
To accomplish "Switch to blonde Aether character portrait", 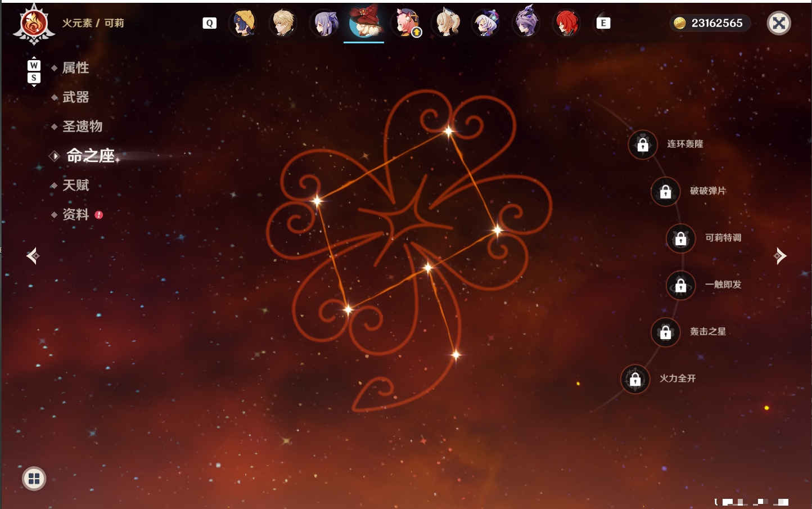I will pyautogui.click(x=283, y=23).
